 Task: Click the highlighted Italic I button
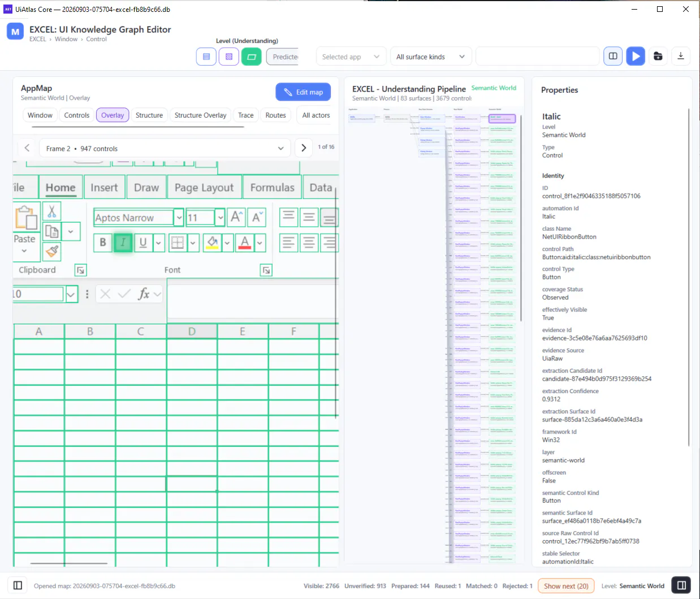(x=123, y=243)
